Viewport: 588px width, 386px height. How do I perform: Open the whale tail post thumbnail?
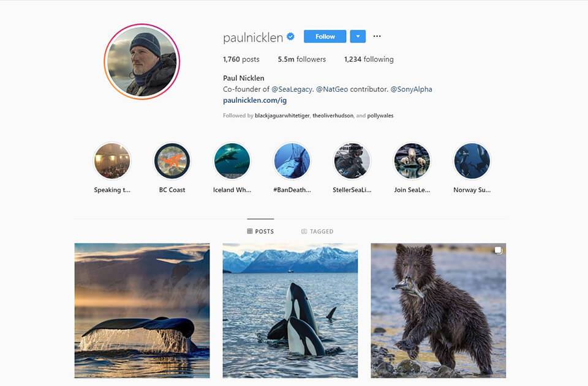tap(142, 311)
